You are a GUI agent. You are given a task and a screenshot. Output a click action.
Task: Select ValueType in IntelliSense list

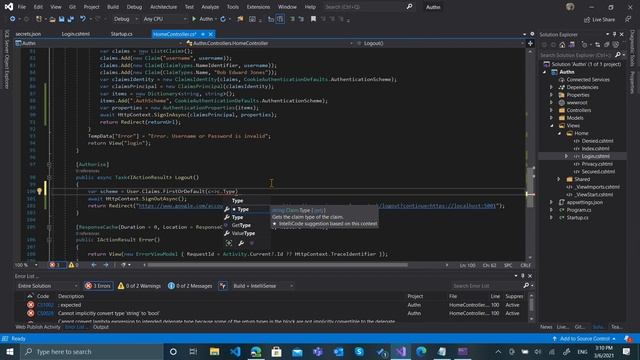click(x=243, y=233)
